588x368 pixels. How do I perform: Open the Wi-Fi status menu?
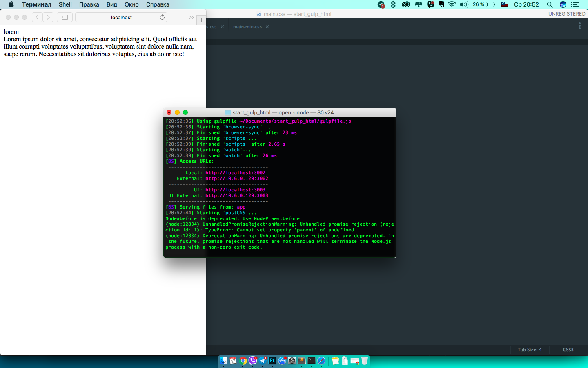[452, 4]
